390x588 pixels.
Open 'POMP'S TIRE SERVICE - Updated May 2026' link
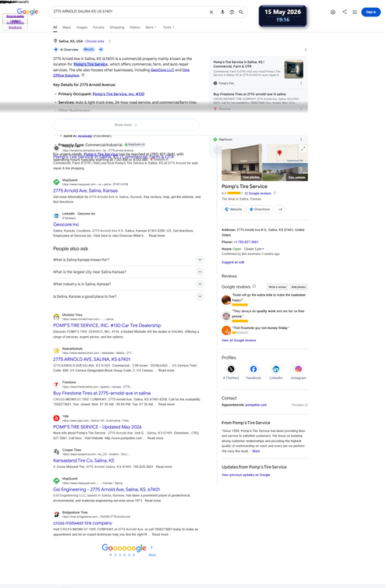click(97, 427)
